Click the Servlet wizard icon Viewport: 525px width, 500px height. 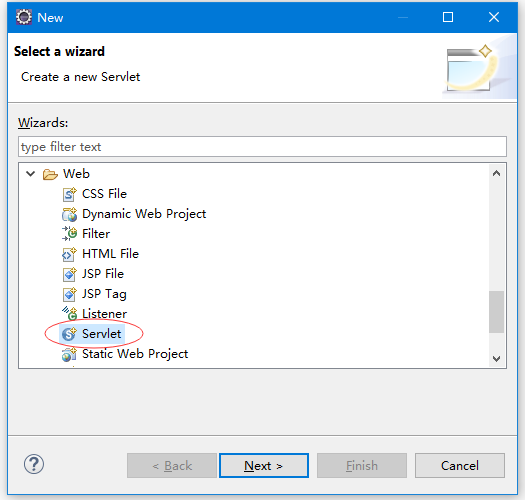click(69, 334)
